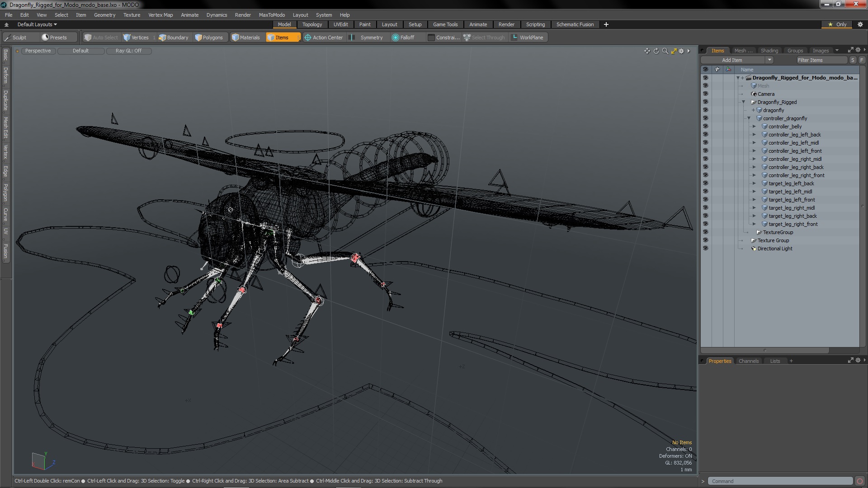Click the viewport rotate icon
This screenshot has width=868, height=488.
click(656, 51)
